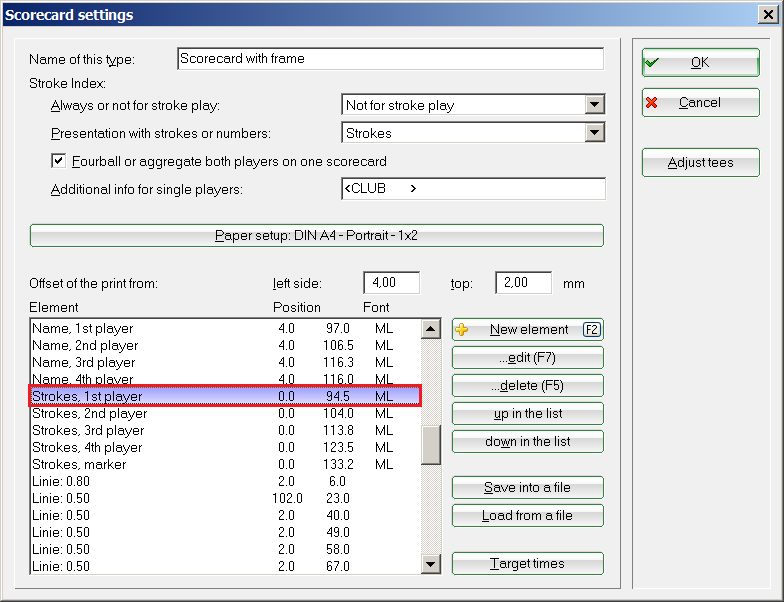Move element up in the list
Screen dimensions: 784x602
(528, 414)
